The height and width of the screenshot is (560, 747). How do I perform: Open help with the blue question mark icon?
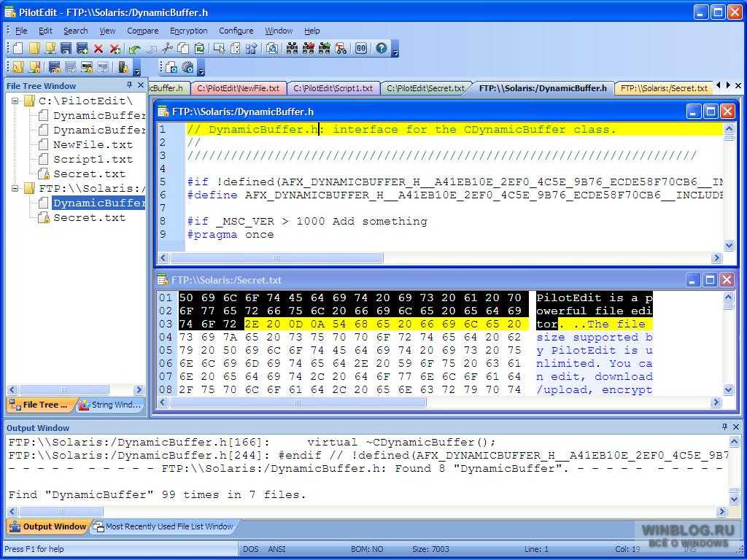click(x=381, y=48)
